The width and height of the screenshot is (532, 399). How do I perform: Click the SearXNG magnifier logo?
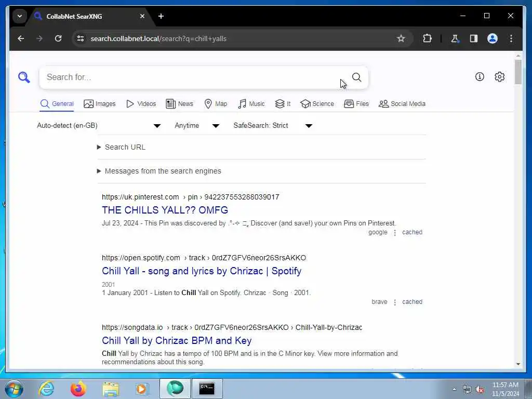[x=24, y=77]
